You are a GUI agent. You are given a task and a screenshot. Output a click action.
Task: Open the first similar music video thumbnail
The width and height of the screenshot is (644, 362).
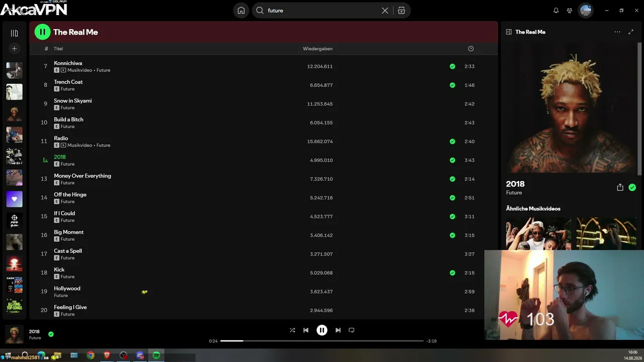[x=538, y=234]
